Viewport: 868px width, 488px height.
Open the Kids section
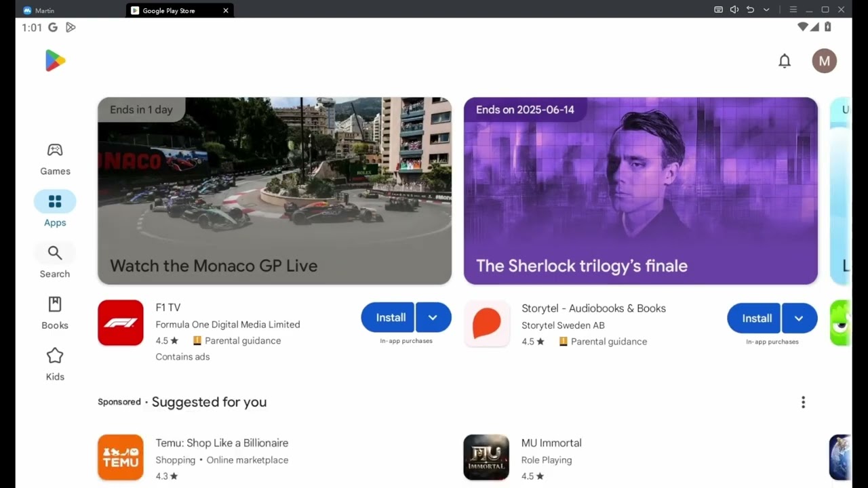point(55,365)
